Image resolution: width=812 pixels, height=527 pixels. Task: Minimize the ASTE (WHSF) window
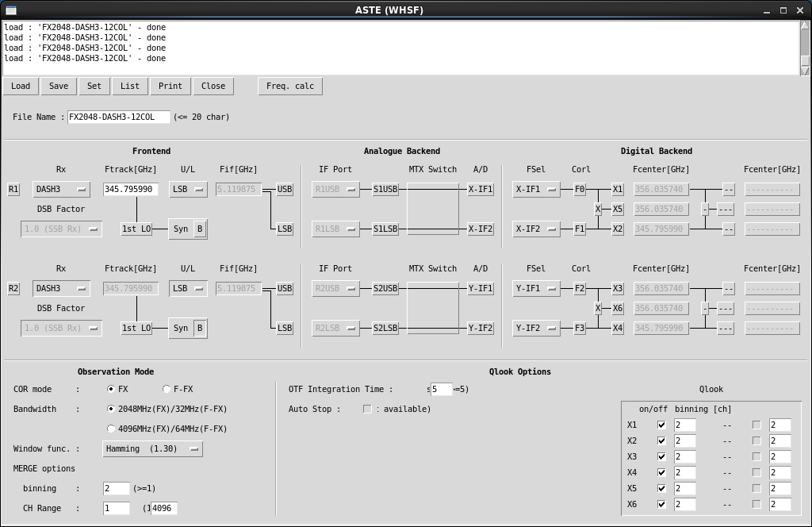coord(767,10)
